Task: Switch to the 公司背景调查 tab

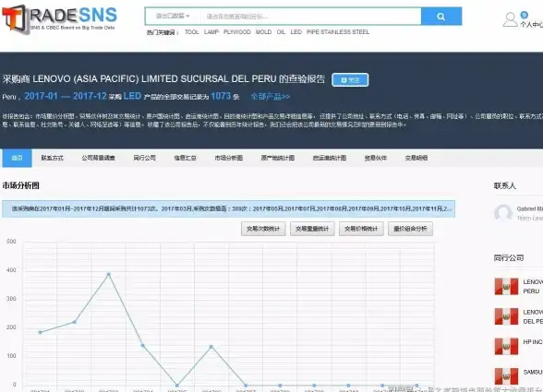Action: [98, 158]
